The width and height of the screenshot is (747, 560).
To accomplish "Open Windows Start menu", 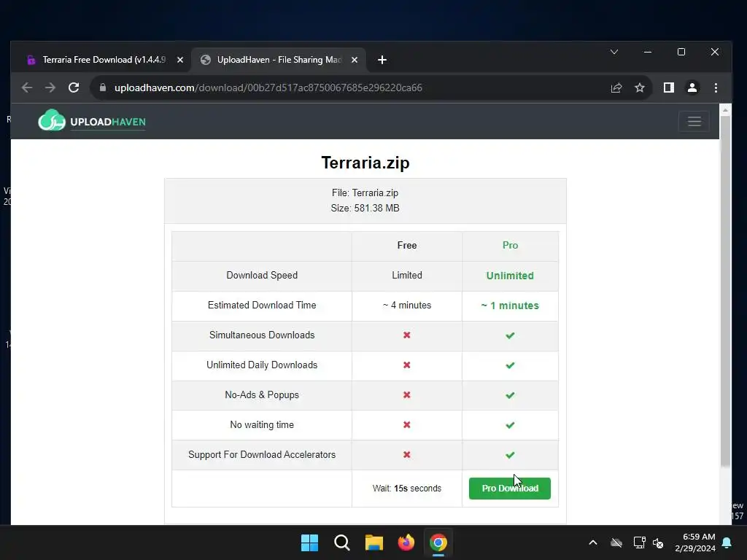I will tap(309, 542).
